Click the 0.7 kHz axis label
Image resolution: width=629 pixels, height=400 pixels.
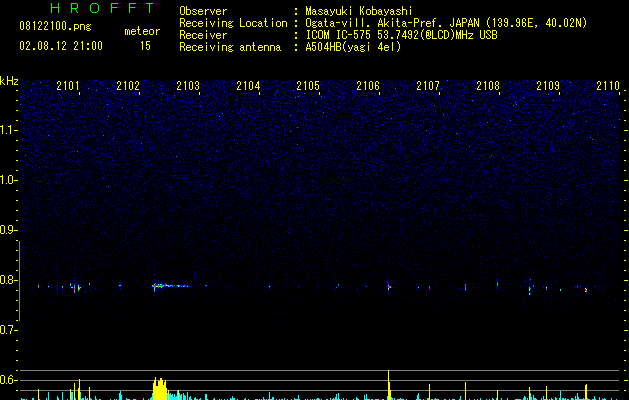(8, 330)
